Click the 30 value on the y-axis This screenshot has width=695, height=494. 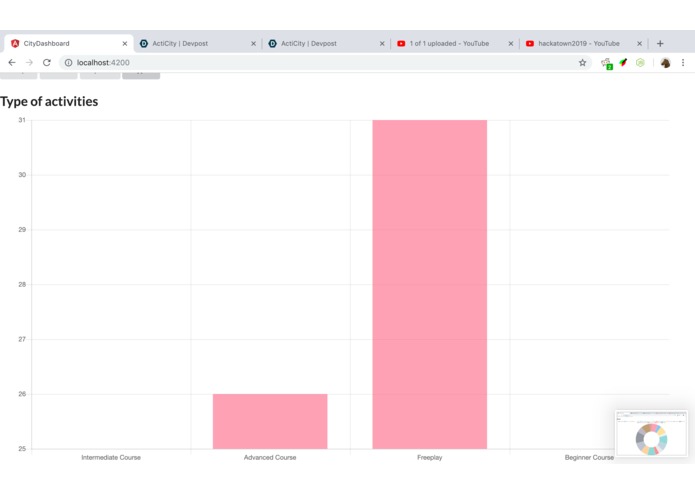click(x=22, y=175)
